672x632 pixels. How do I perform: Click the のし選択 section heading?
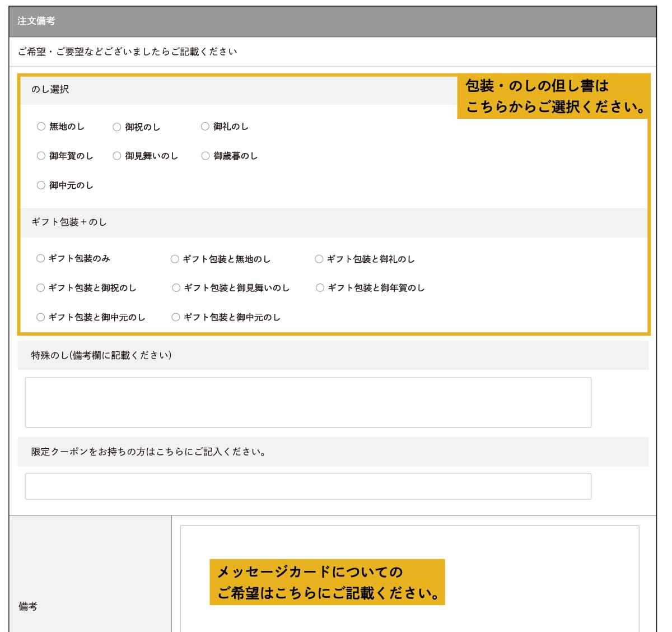50,90
